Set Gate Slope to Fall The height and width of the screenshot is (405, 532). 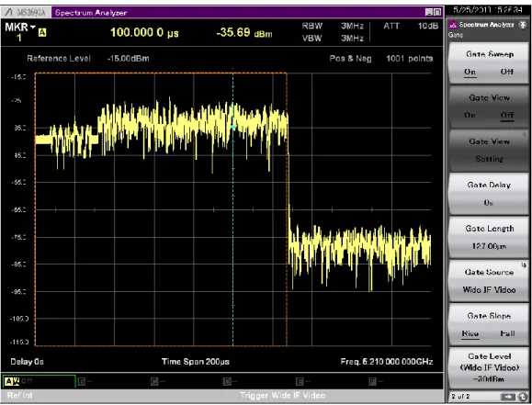pos(507,333)
